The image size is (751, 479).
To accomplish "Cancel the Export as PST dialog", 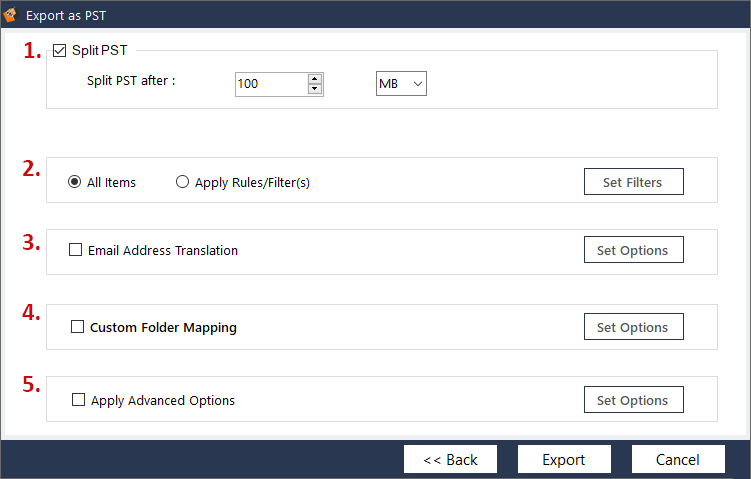I will pos(678,460).
